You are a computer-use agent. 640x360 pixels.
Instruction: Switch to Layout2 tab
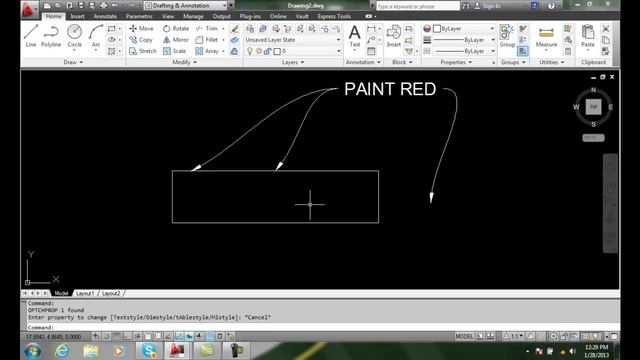[x=111, y=293]
